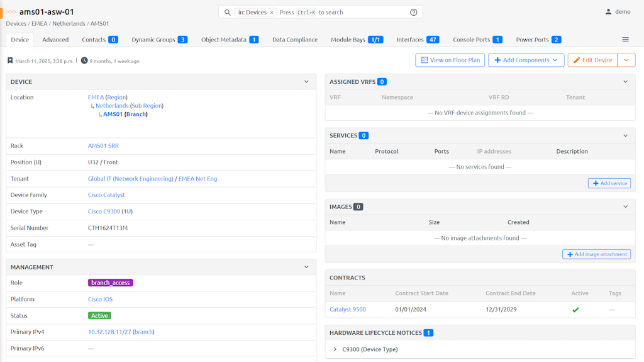The image size is (644, 362).
Task: Expand the C9300 hardware lifecycle notice
Action: [335, 349]
